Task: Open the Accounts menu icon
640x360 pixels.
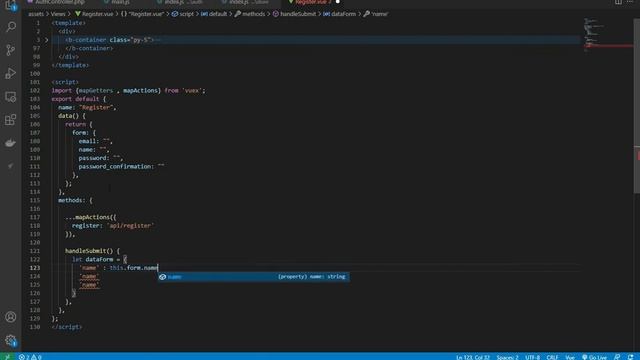Action: click(11, 317)
